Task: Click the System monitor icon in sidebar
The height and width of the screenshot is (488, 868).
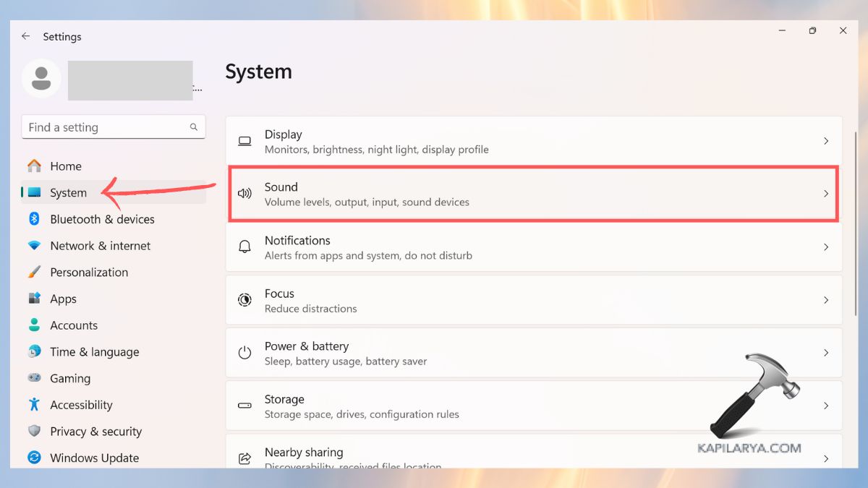Action: coord(34,193)
